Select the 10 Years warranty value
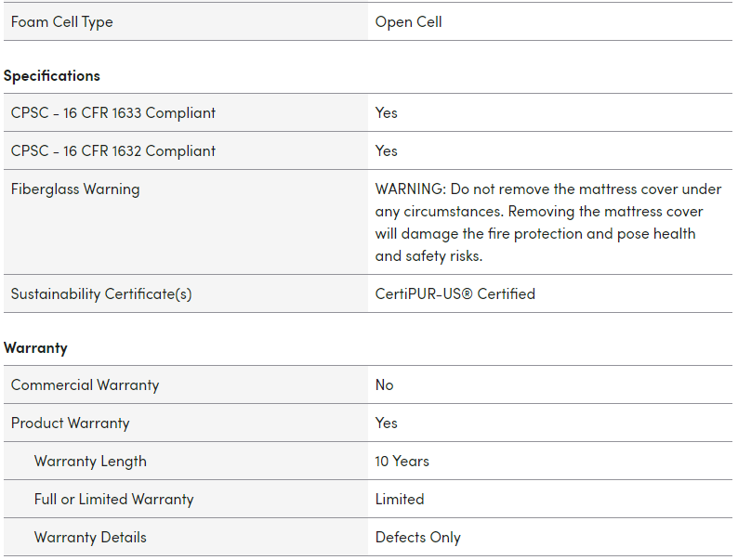738x560 pixels. (x=402, y=461)
